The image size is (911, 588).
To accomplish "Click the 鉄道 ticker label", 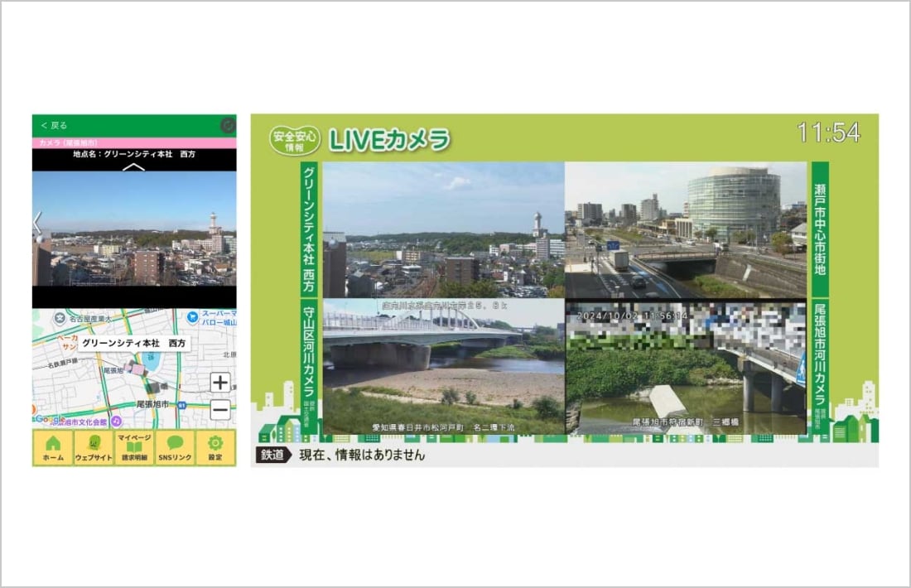I will 271,455.
